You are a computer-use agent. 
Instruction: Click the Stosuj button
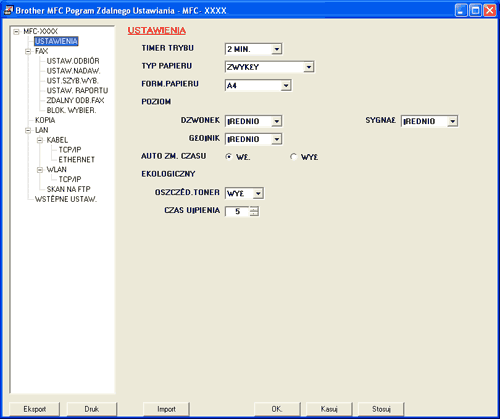click(381, 409)
